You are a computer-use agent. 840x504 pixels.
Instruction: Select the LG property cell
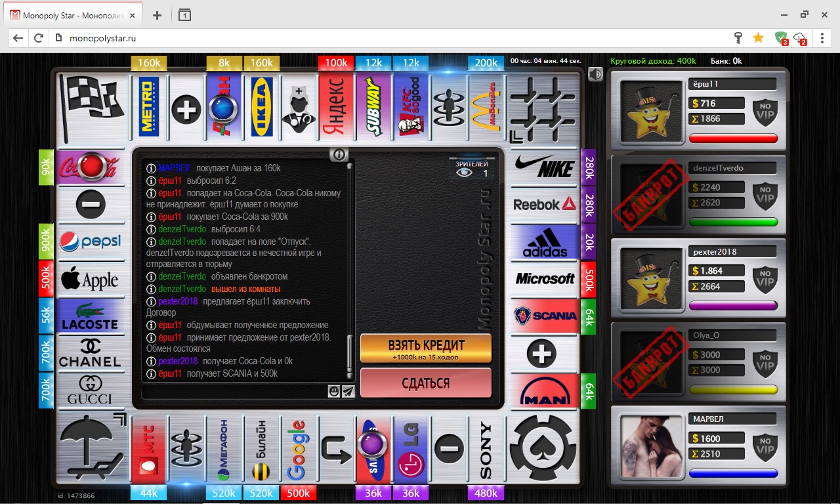[411, 450]
